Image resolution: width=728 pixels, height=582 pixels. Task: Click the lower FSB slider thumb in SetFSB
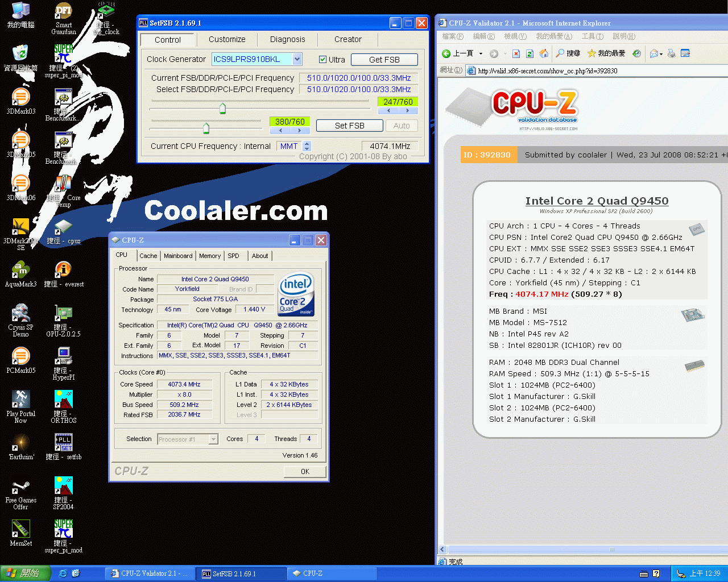coord(206,128)
